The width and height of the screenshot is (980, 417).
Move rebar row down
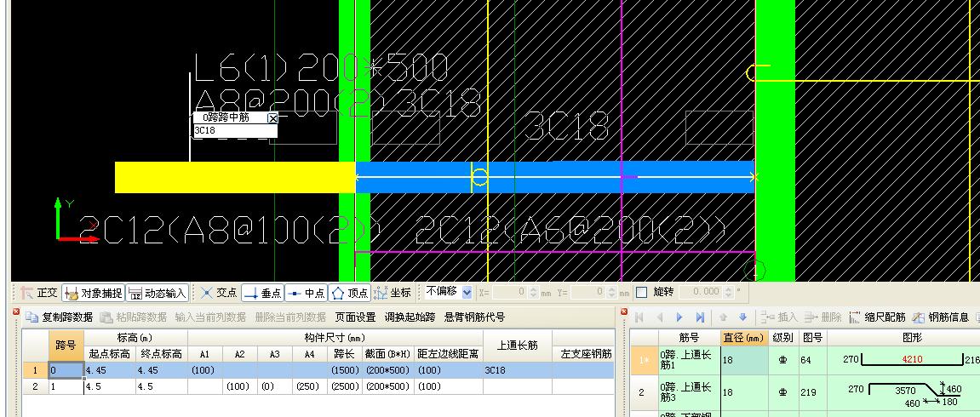click(x=742, y=317)
